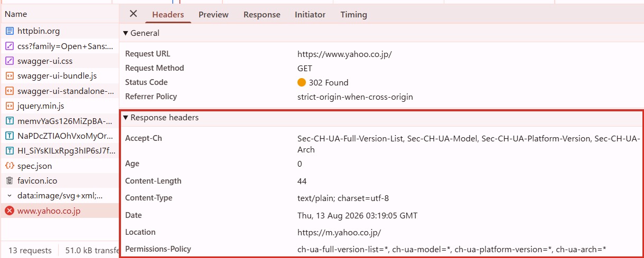Switch to the Preview tab
The image size is (644, 258).
(213, 15)
